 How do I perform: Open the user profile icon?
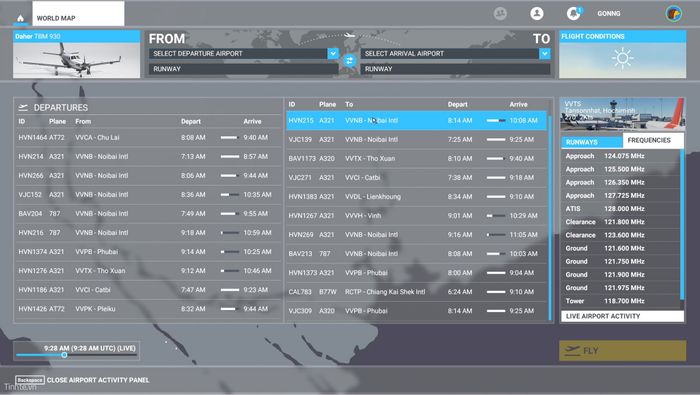[537, 13]
